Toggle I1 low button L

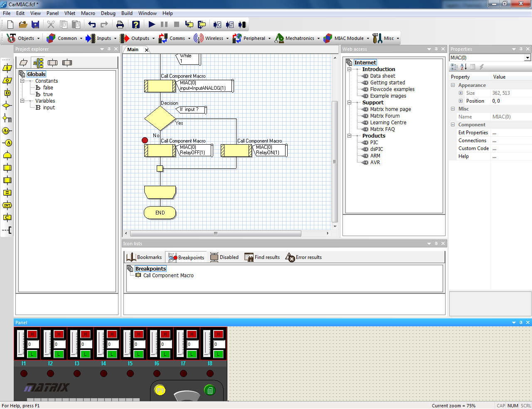pos(32,354)
